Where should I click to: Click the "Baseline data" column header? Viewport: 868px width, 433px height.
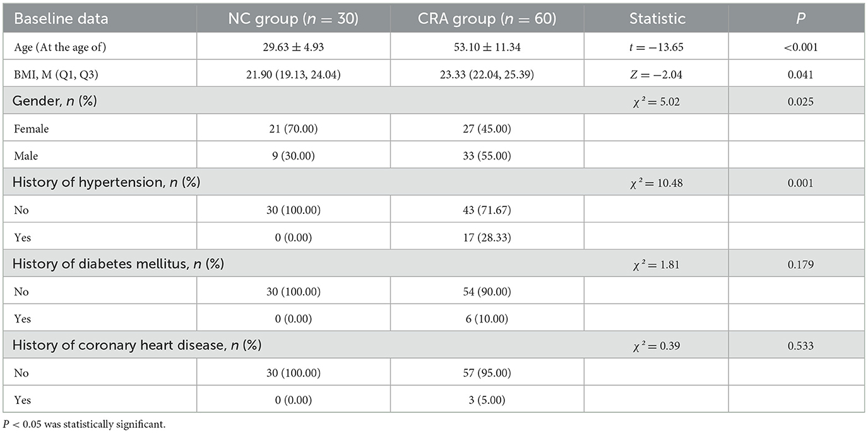click(x=61, y=18)
